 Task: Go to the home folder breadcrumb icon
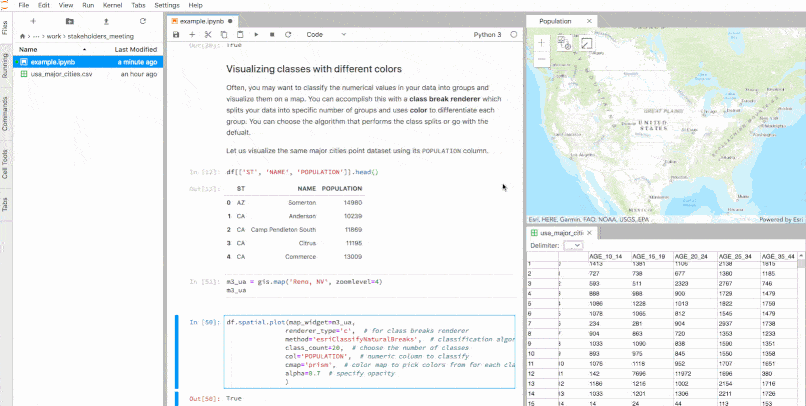coord(22,36)
